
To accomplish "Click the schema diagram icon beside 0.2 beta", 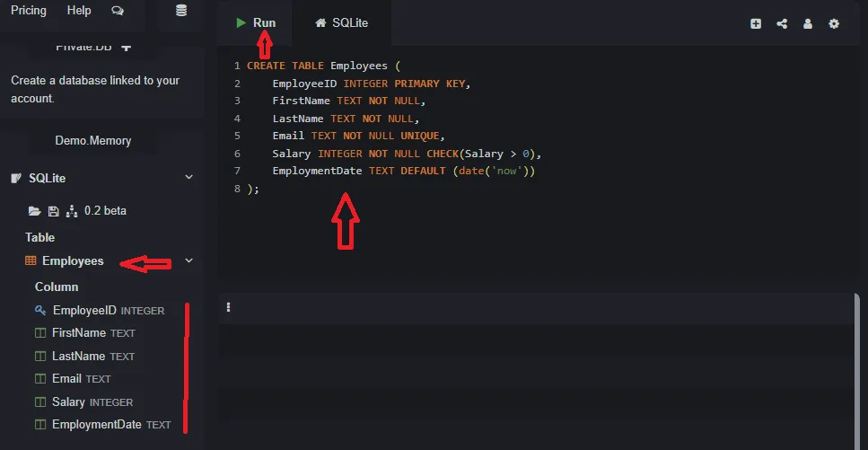I will (72, 211).
